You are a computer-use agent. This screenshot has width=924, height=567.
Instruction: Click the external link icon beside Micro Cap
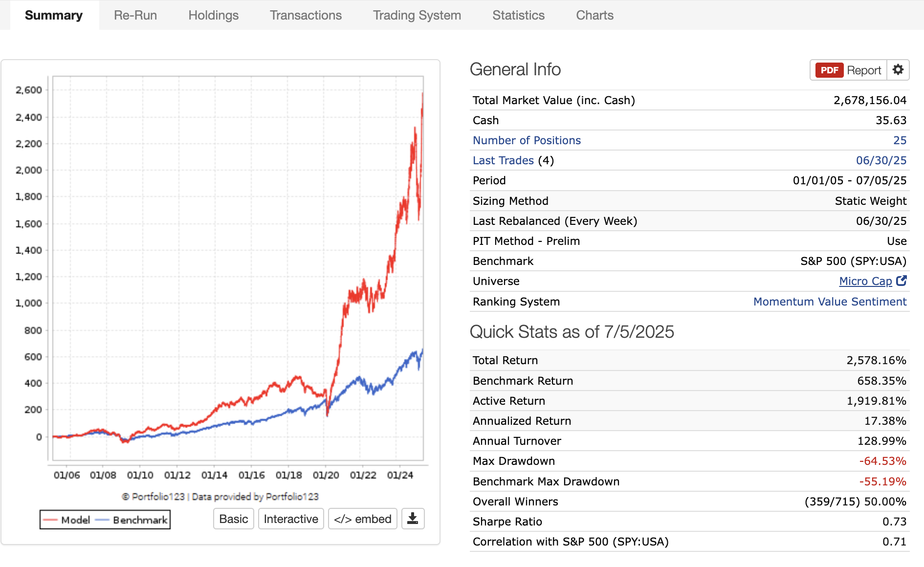pyautogui.click(x=902, y=281)
